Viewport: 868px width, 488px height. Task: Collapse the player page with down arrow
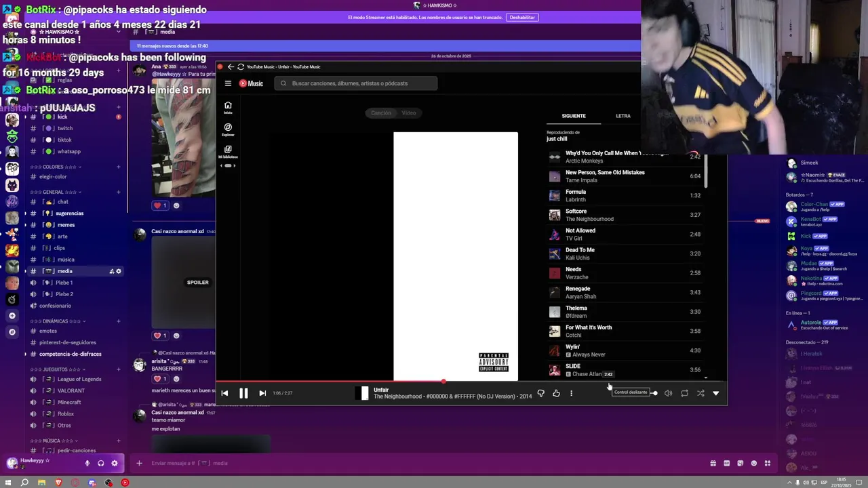point(715,393)
